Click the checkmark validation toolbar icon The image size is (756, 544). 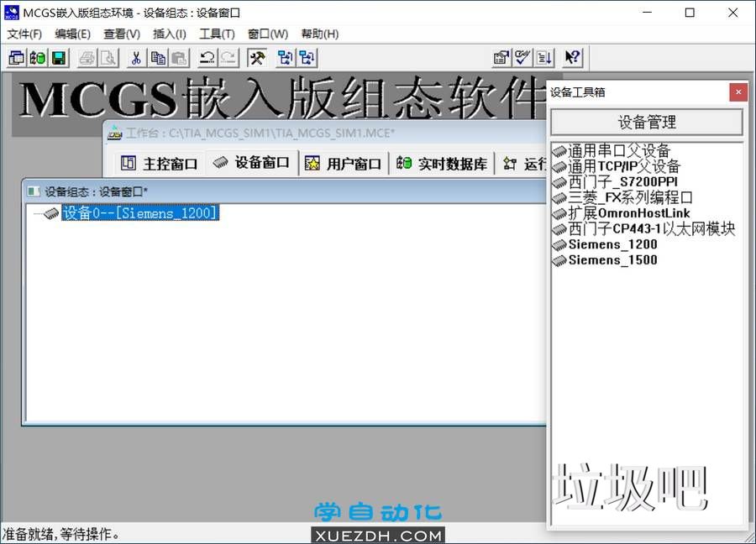[x=522, y=57]
